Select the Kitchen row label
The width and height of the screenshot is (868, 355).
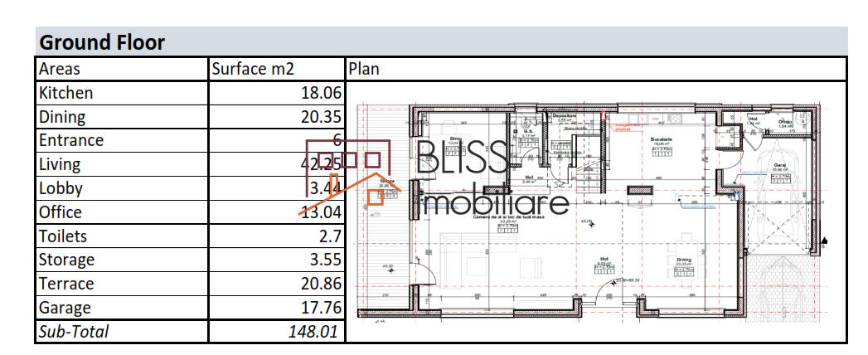coord(66,93)
